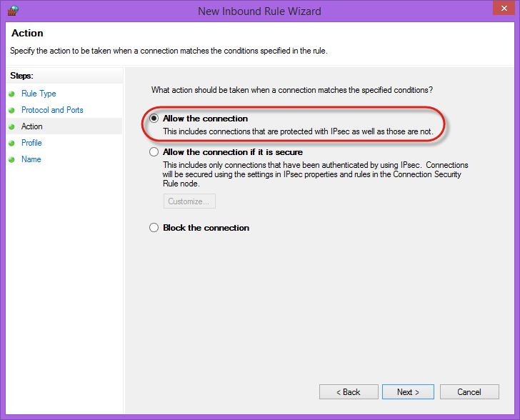520x420 pixels.
Task: Select the 'Allow the connection' radio option
Action: click(x=154, y=119)
